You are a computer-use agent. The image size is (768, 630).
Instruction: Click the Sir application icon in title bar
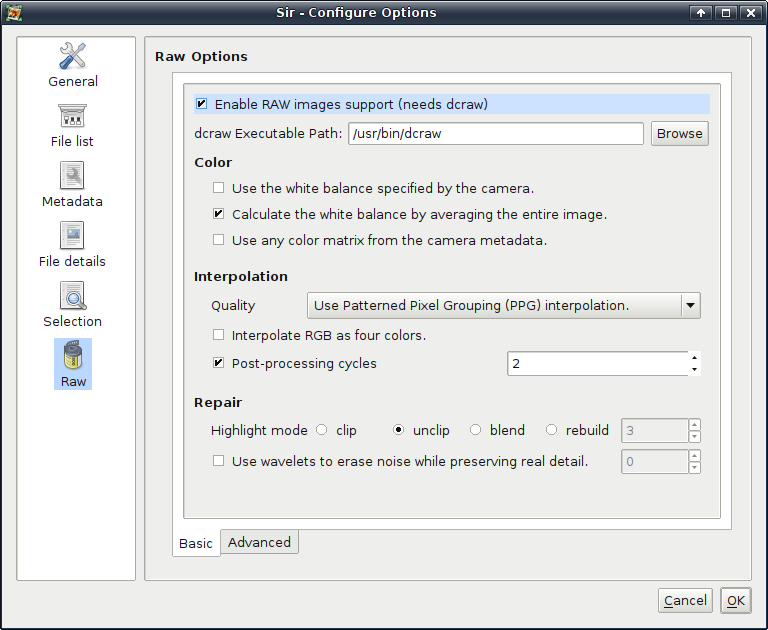pyautogui.click(x=14, y=13)
